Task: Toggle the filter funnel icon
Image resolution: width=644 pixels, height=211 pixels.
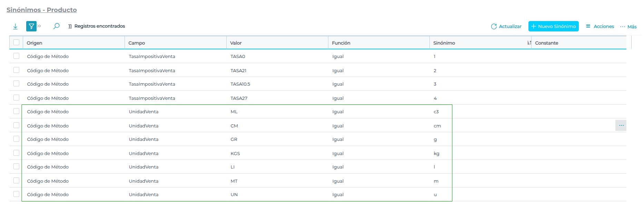Action: [x=31, y=26]
